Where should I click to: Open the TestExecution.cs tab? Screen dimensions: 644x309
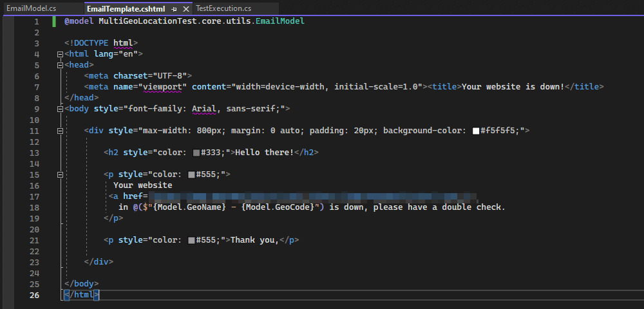(x=223, y=9)
